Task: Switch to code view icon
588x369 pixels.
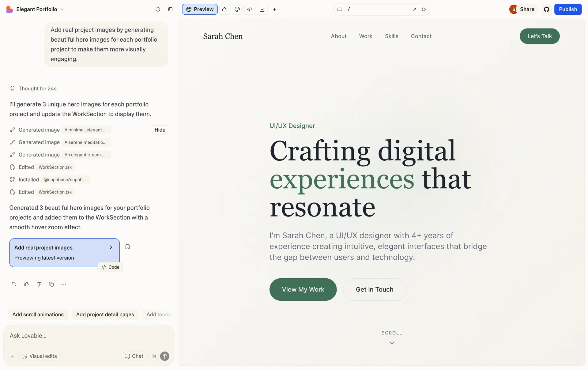Action: tap(250, 9)
